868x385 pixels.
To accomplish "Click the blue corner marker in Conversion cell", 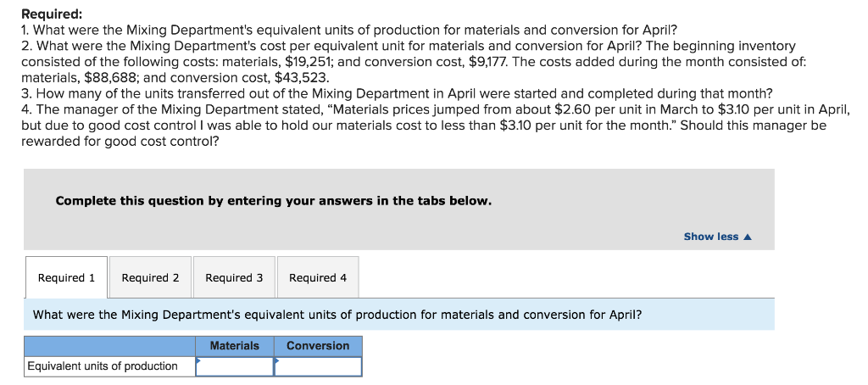I will [276, 360].
